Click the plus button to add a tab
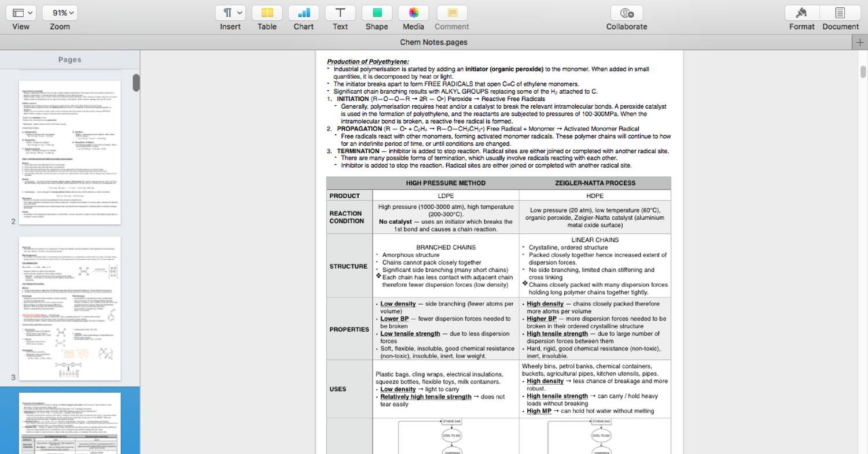 click(861, 42)
